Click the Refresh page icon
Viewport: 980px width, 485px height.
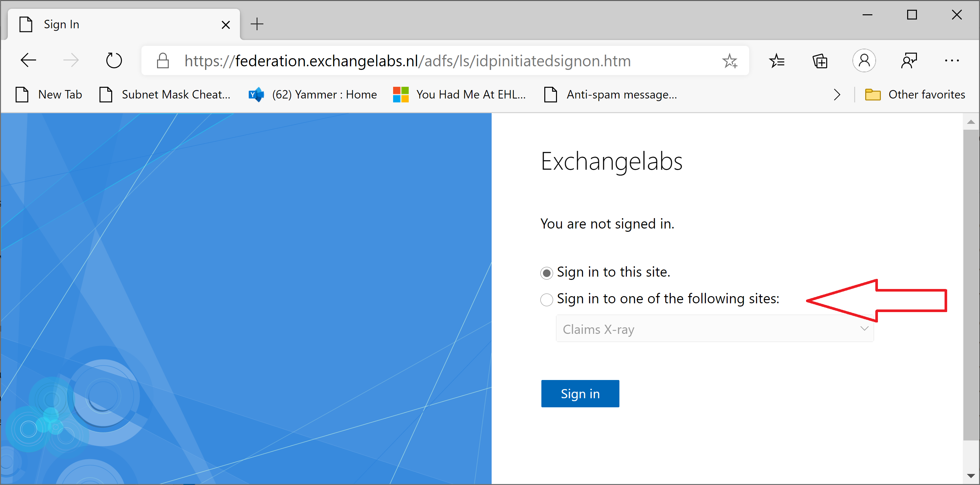[x=114, y=60]
